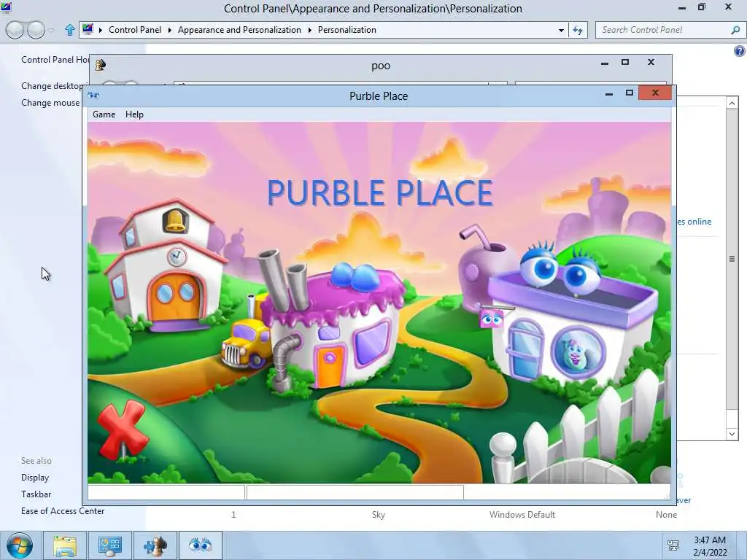Expand the address bar history dropdown

561,30
